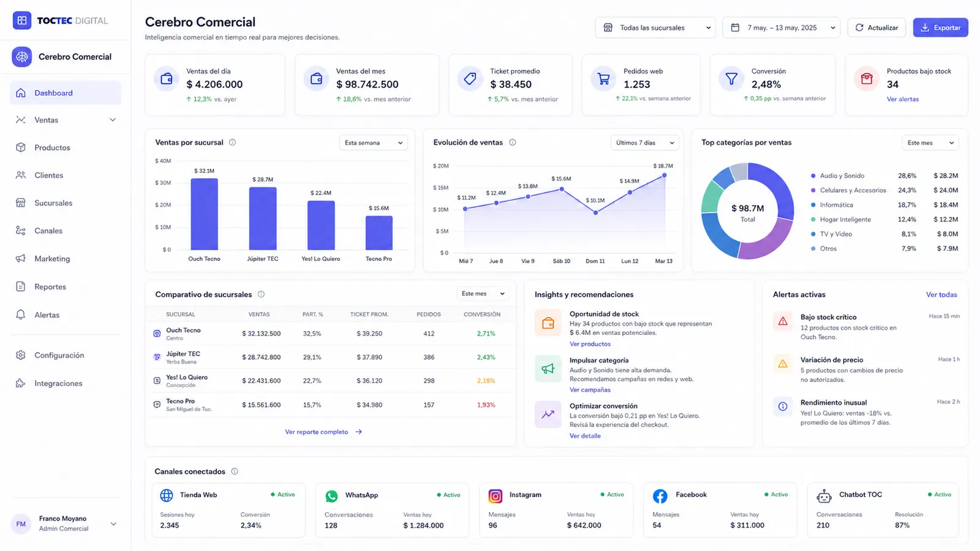Open the Últimos 7 días dropdown
Screen dimensions: 980x551
click(x=645, y=143)
